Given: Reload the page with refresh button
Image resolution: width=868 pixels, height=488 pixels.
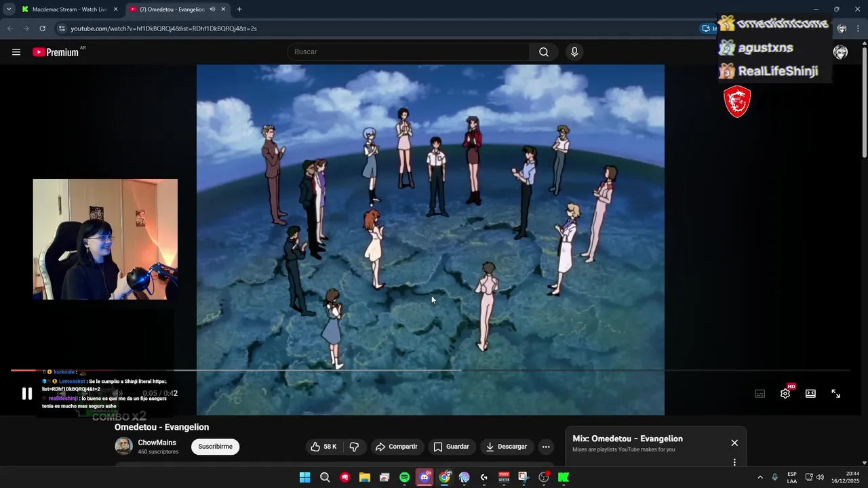Looking at the screenshot, I should 42,28.
